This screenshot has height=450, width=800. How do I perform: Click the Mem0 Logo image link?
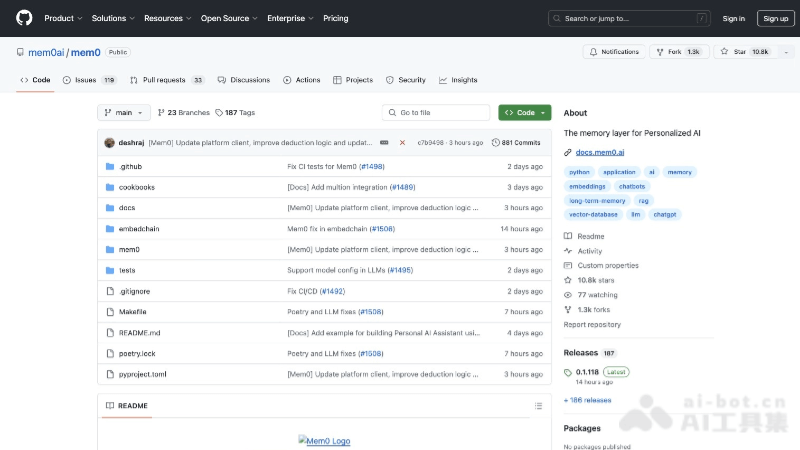click(x=324, y=441)
